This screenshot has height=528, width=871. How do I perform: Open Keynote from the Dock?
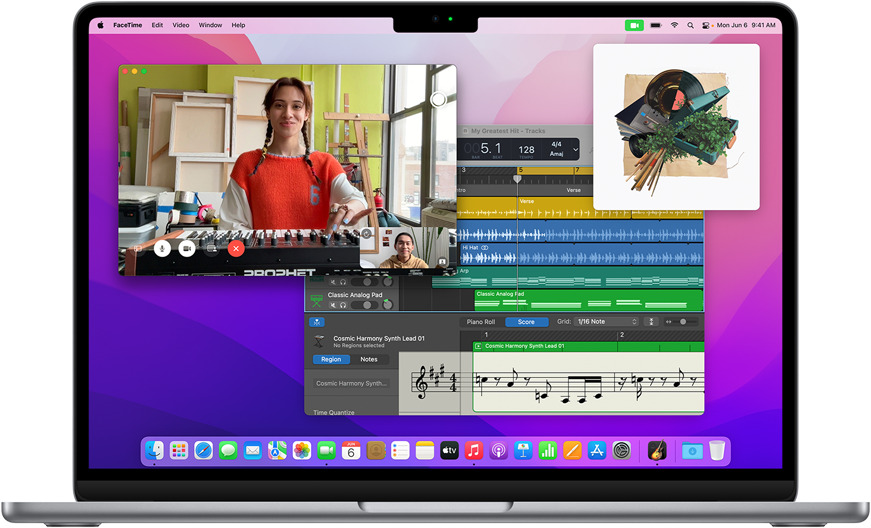pos(523,451)
